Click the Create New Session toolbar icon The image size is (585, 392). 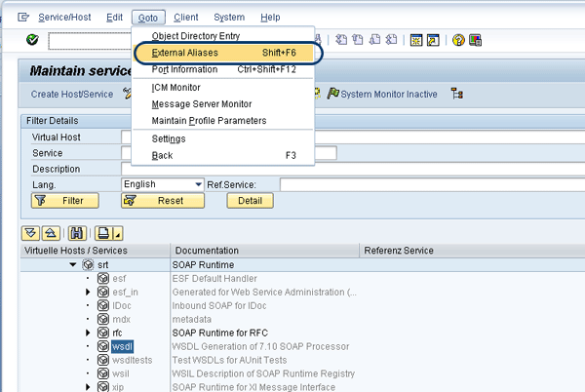pos(416,40)
